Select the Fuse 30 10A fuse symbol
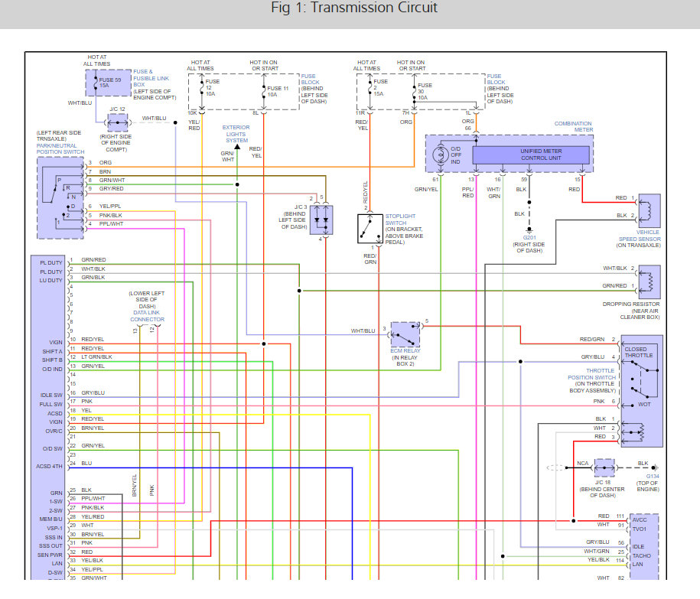The image size is (700, 599). pos(415,92)
